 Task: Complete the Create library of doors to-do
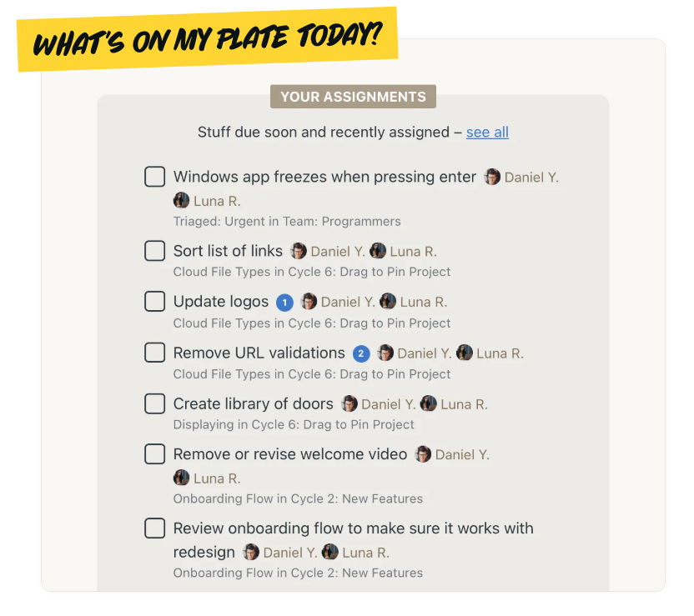pyautogui.click(x=155, y=403)
